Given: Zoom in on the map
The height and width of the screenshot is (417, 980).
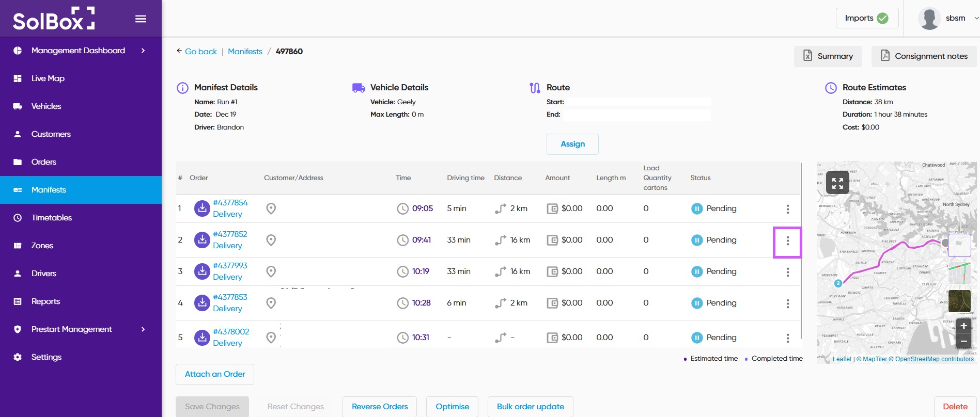Looking at the screenshot, I should (x=963, y=326).
